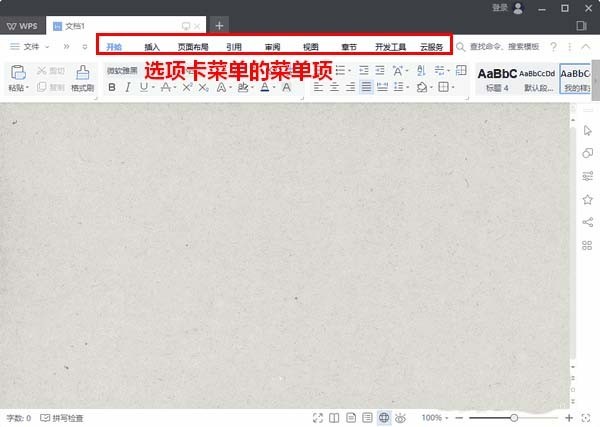Toggle justify text alignment
600x427 pixels.
pos(367,88)
